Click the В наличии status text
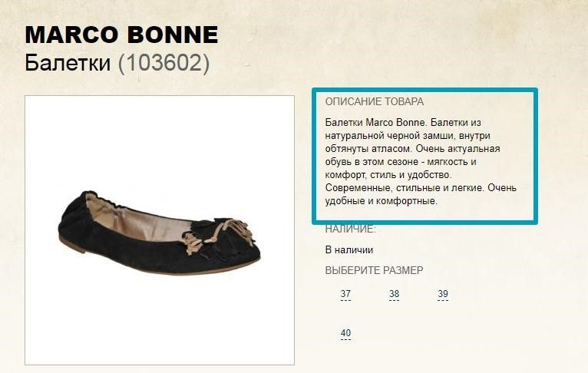Viewport: 588px width, 373px height. pos(349,249)
